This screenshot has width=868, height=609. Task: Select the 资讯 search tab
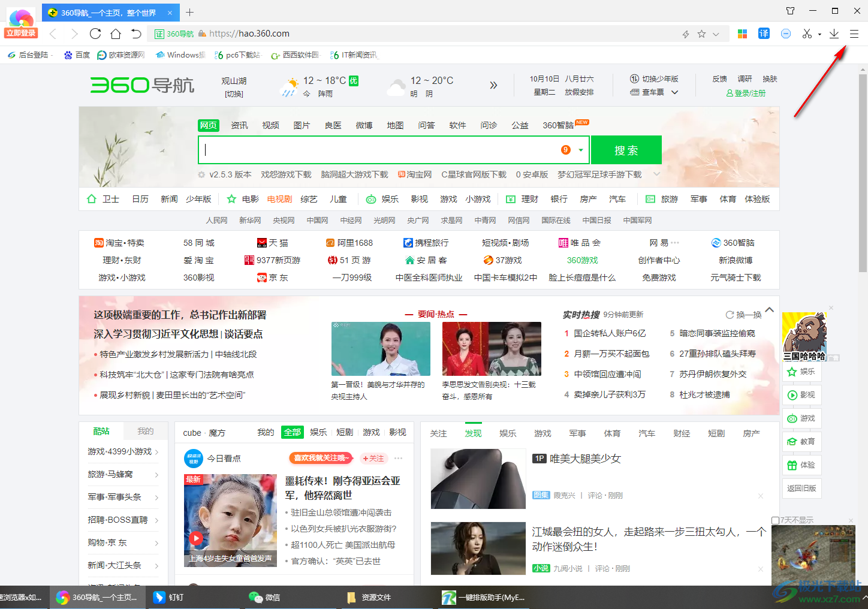239,125
